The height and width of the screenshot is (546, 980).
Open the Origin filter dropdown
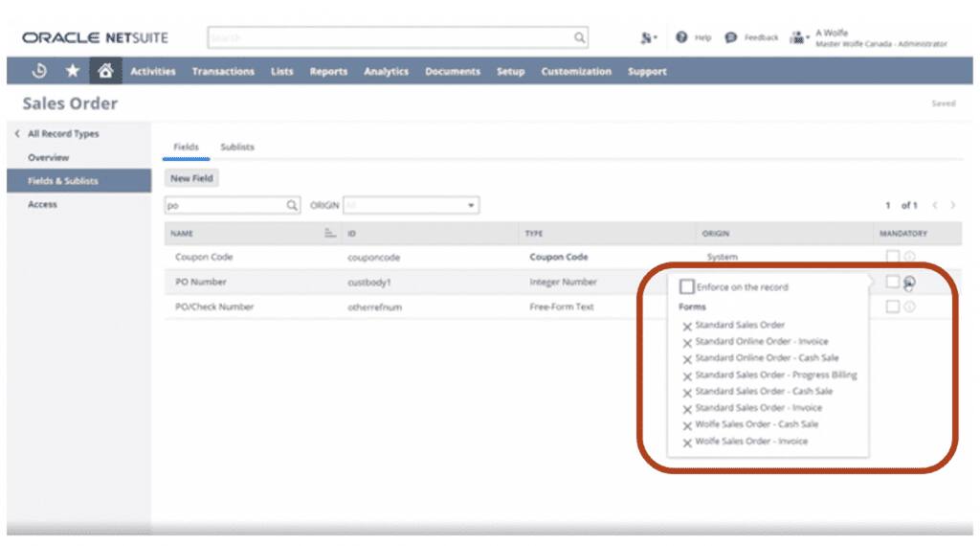pyautogui.click(x=411, y=205)
